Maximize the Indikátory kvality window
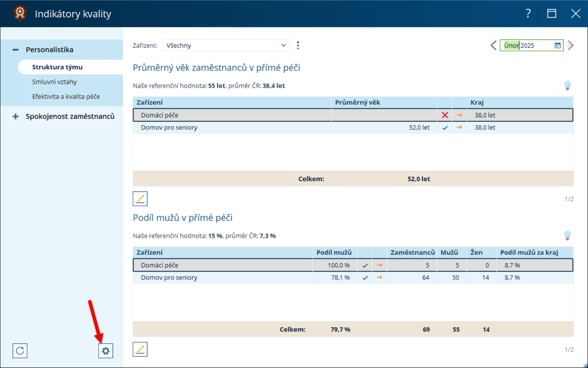Image resolution: width=588 pixels, height=368 pixels. [552, 13]
